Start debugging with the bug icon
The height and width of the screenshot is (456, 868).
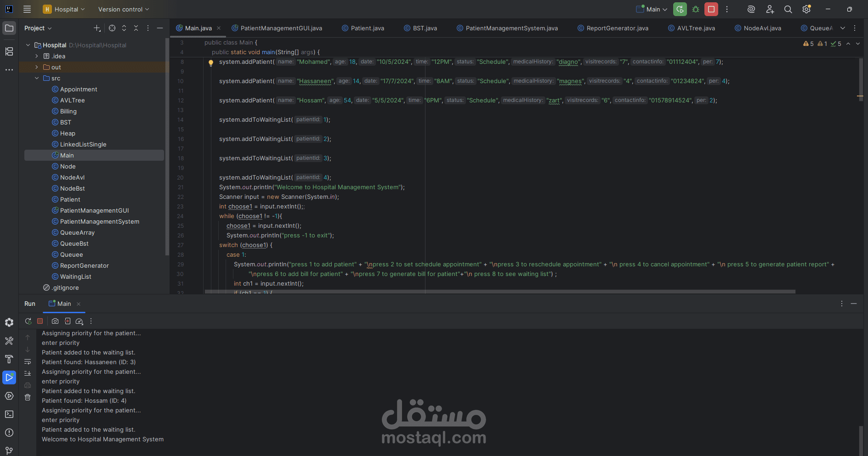click(x=696, y=9)
